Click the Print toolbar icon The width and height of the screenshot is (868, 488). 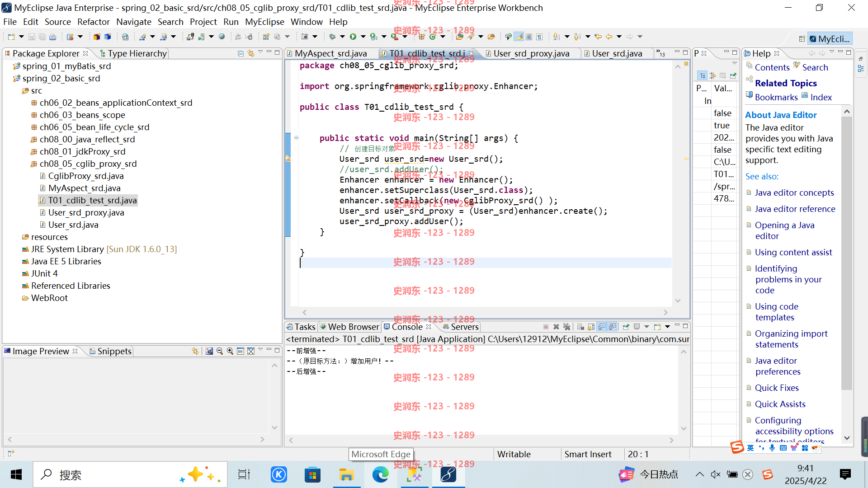53,37
